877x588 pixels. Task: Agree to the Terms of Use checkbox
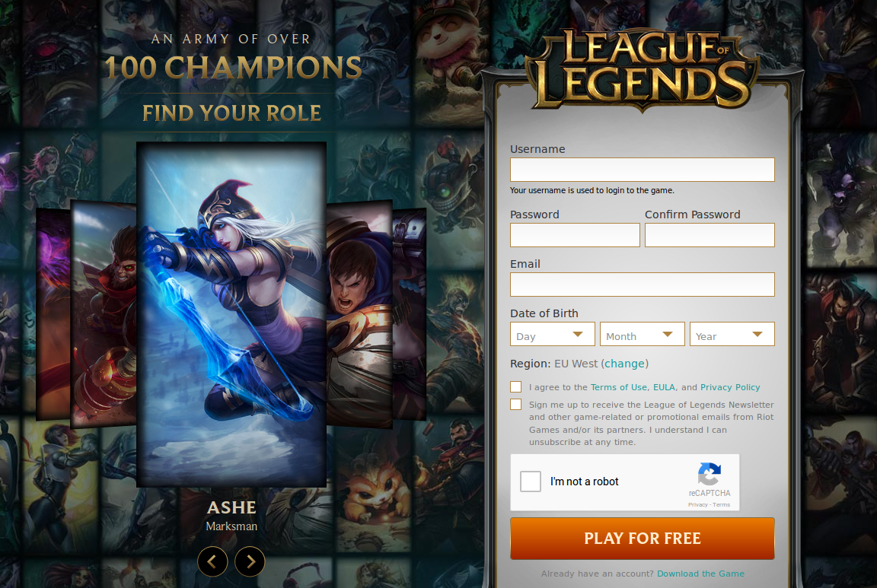(515, 386)
